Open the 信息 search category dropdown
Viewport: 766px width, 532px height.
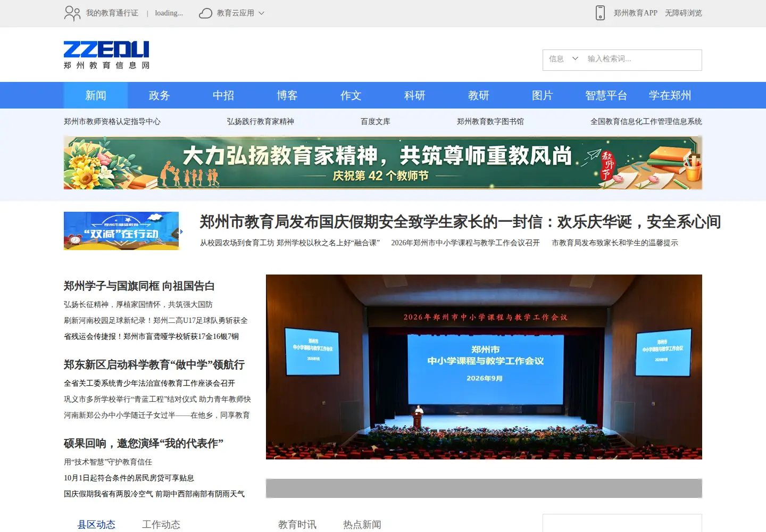point(563,59)
